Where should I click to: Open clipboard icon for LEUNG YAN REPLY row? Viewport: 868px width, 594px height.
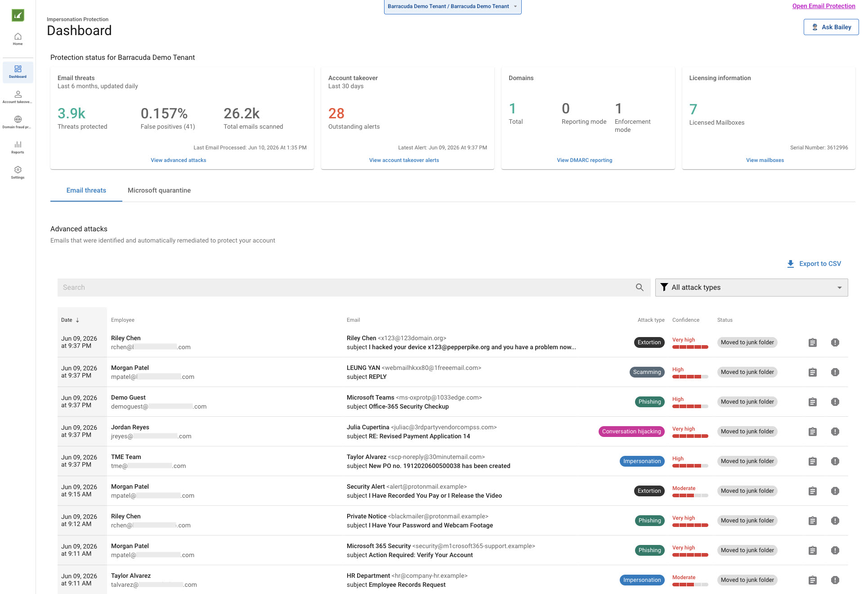813,372
